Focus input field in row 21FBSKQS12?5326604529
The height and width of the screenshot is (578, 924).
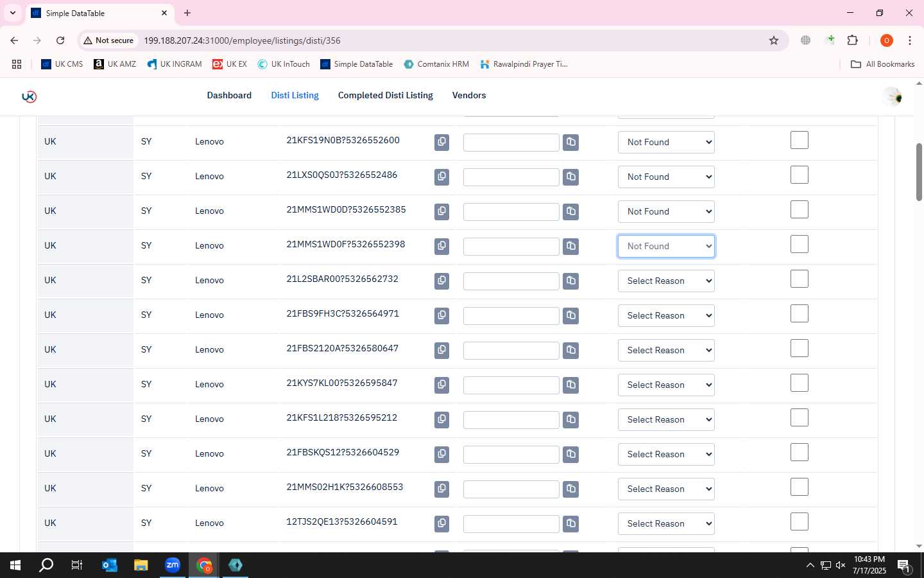point(511,454)
